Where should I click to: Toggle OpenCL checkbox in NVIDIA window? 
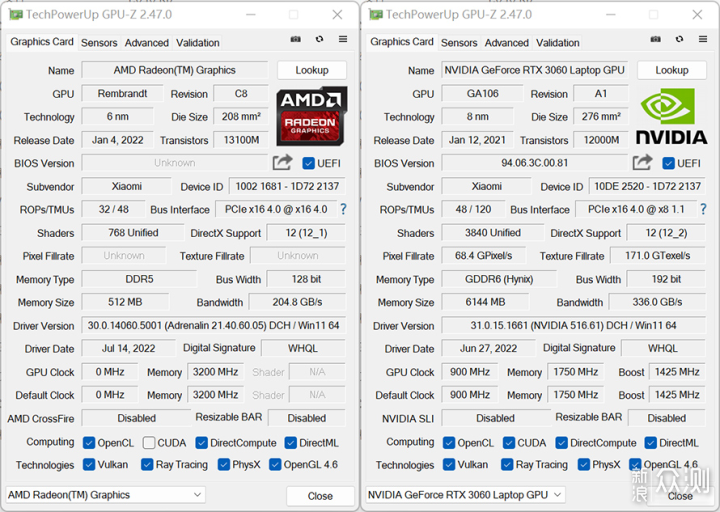(x=449, y=443)
